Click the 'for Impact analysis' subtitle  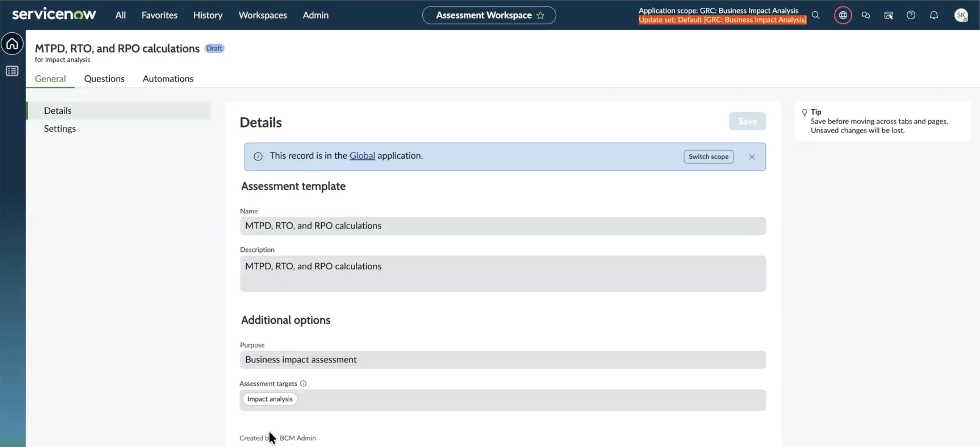[x=62, y=60]
